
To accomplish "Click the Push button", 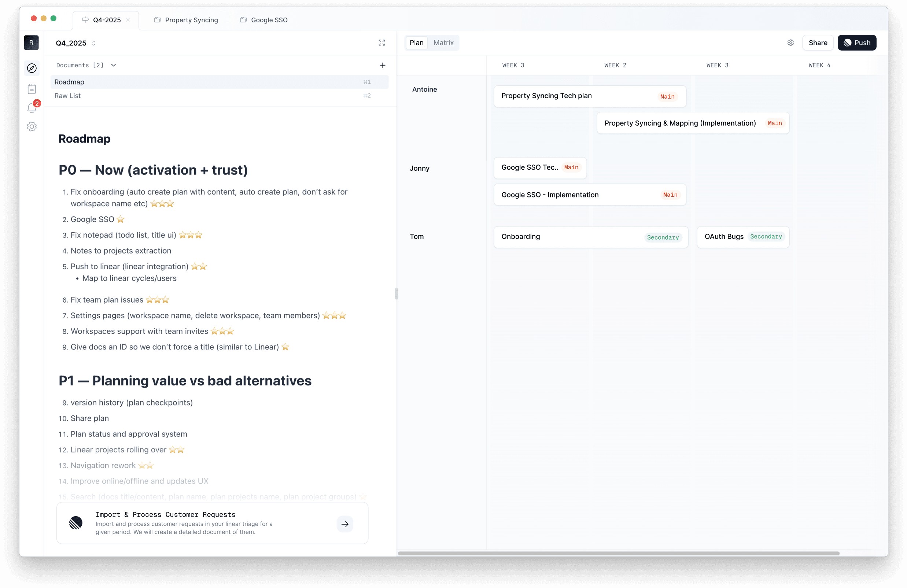I will coord(856,43).
